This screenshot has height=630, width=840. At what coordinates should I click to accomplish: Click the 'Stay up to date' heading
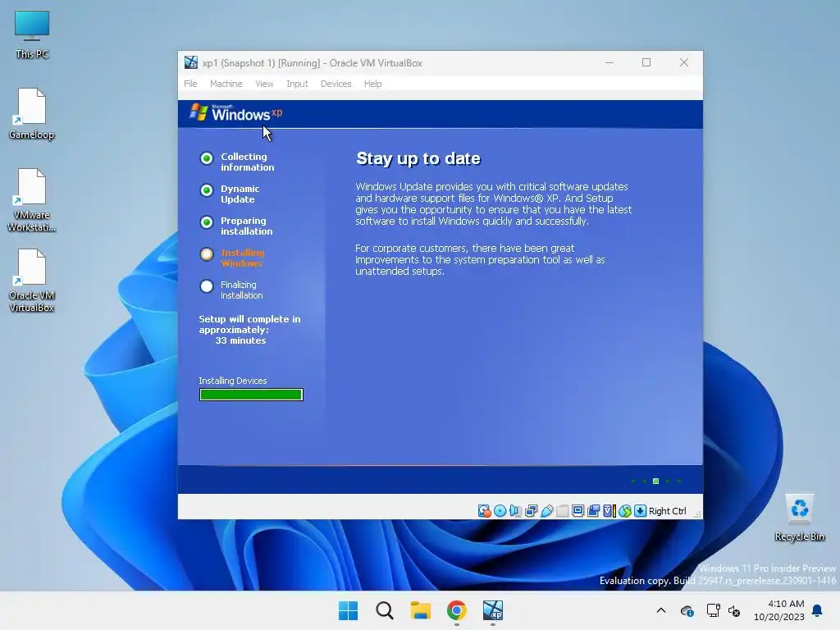click(418, 158)
